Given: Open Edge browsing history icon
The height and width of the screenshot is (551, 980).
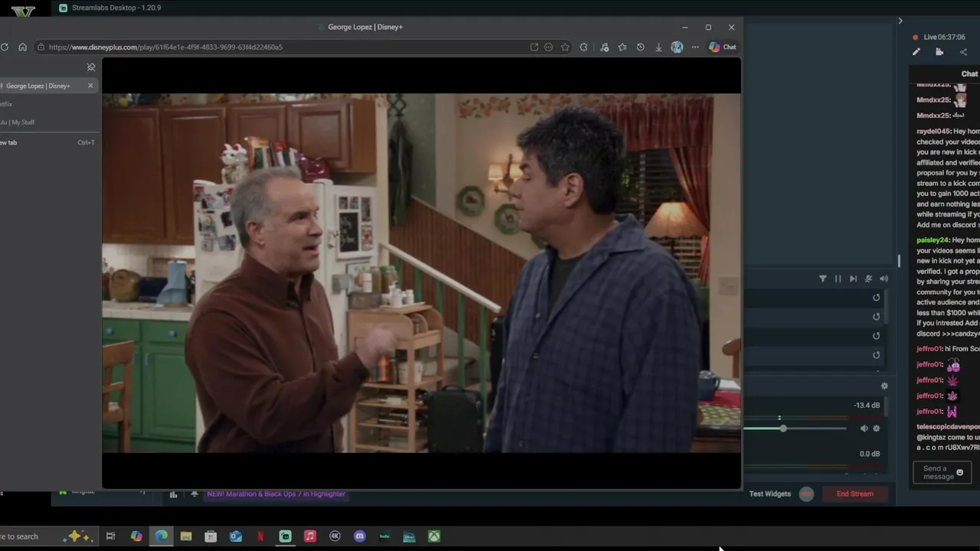Looking at the screenshot, I should (x=640, y=47).
